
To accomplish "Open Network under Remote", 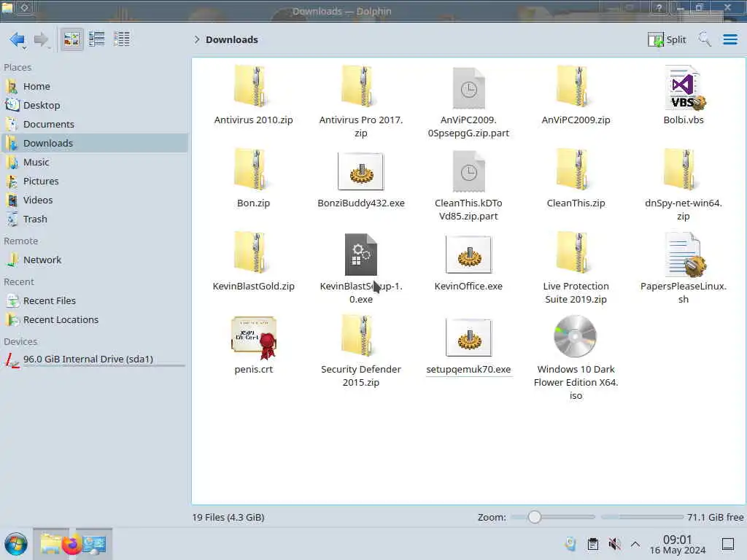I will tap(96, 260).
